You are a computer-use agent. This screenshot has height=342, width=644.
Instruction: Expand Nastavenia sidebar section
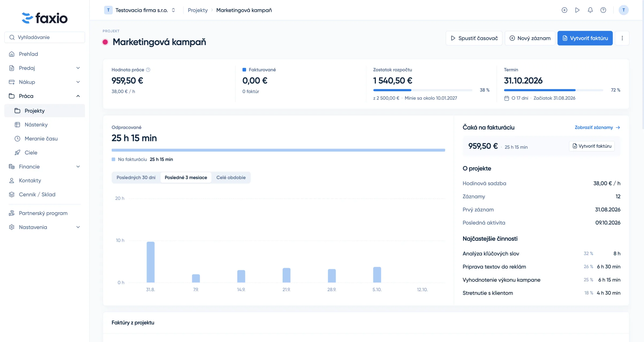pos(45,227)
